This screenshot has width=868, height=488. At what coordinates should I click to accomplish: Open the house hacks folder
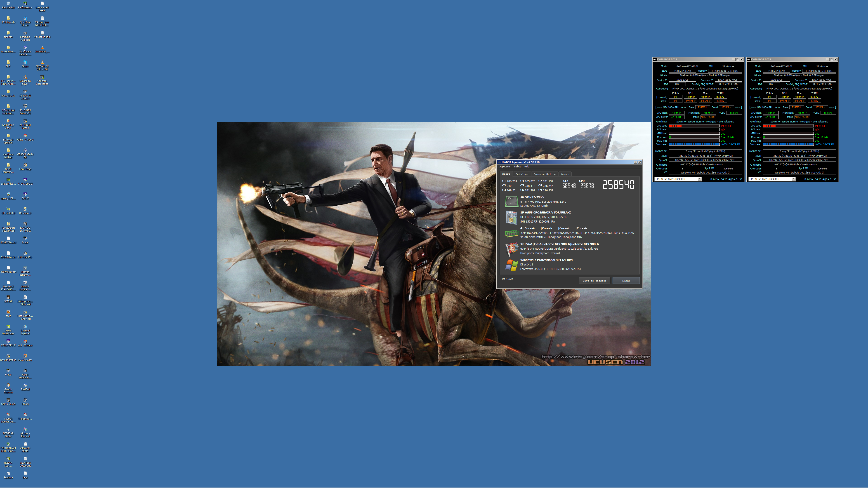click(8, 93)
